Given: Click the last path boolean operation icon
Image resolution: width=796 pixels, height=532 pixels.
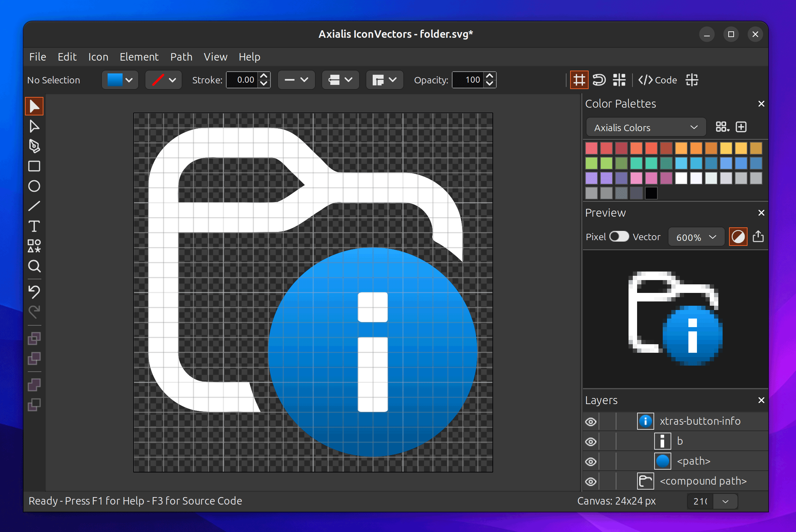Looking at the screenshot, I should tap(34, 404).
